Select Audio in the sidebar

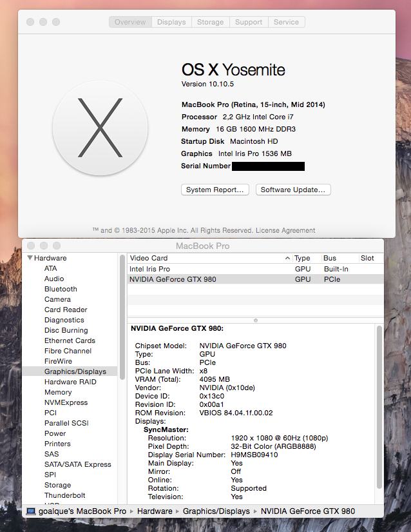point(54,279)
